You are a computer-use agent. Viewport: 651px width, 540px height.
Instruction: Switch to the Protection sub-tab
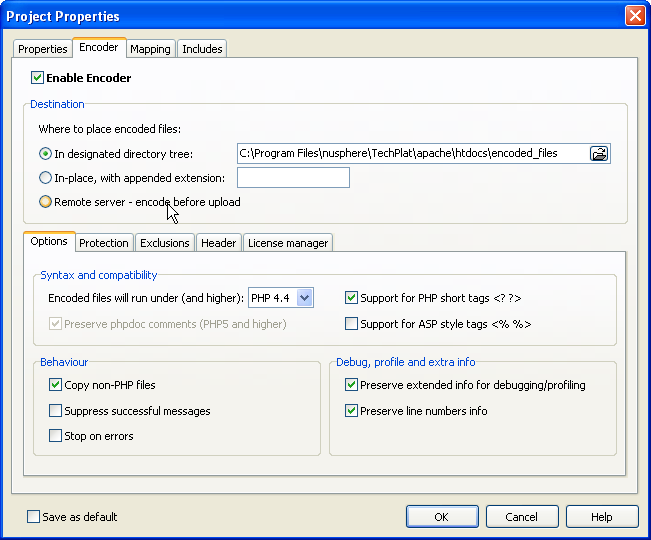(x=104, y=243)
